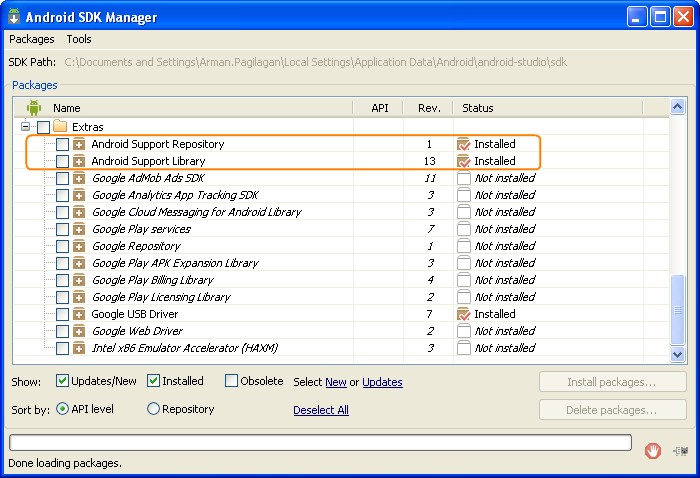
Task: Click installed status icon of Google USB Driver
Action: tap(464, 314)
